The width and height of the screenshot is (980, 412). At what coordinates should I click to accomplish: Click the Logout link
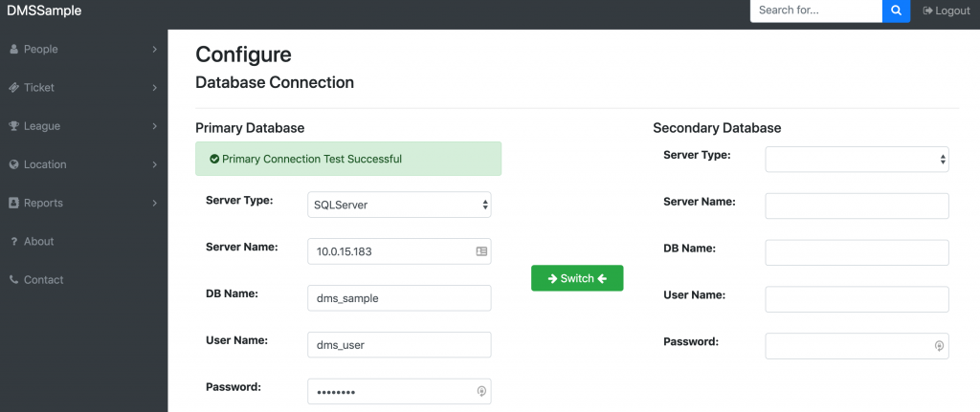coord(947,11)
